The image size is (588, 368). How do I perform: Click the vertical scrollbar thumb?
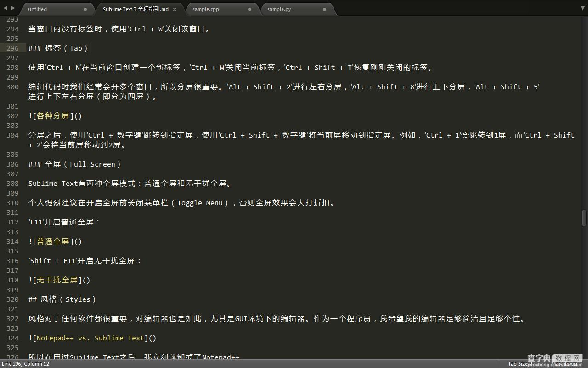point(584,218)
